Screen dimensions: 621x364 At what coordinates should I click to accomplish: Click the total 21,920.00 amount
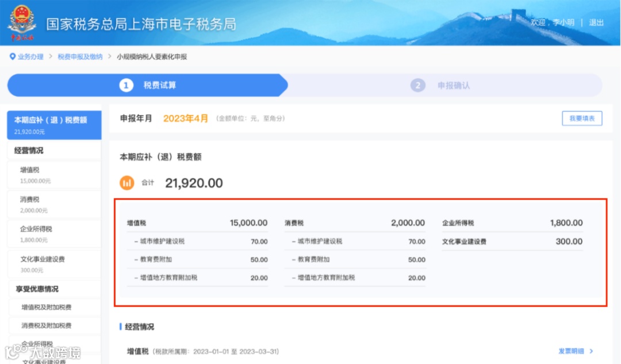(194, 183)
